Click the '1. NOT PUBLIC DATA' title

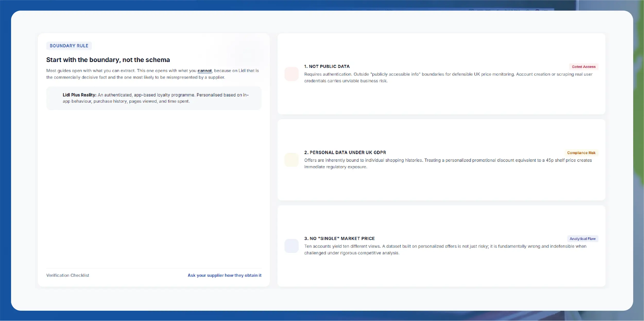327,66
